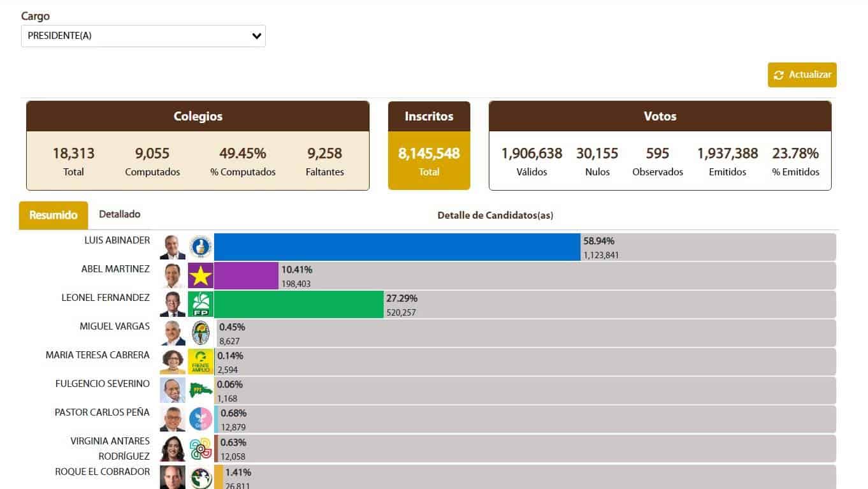Open the Cargo dropdown showing PRESIDENTE(A)
Image resolution: width=868 pixels, height=489 pixels.
pyautogui.click(x=143, y=36)
